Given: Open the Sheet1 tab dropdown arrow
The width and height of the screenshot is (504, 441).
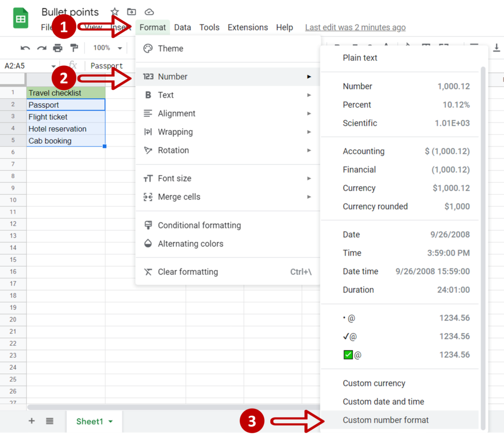Looking at the screenshot, I should [111, 421].
